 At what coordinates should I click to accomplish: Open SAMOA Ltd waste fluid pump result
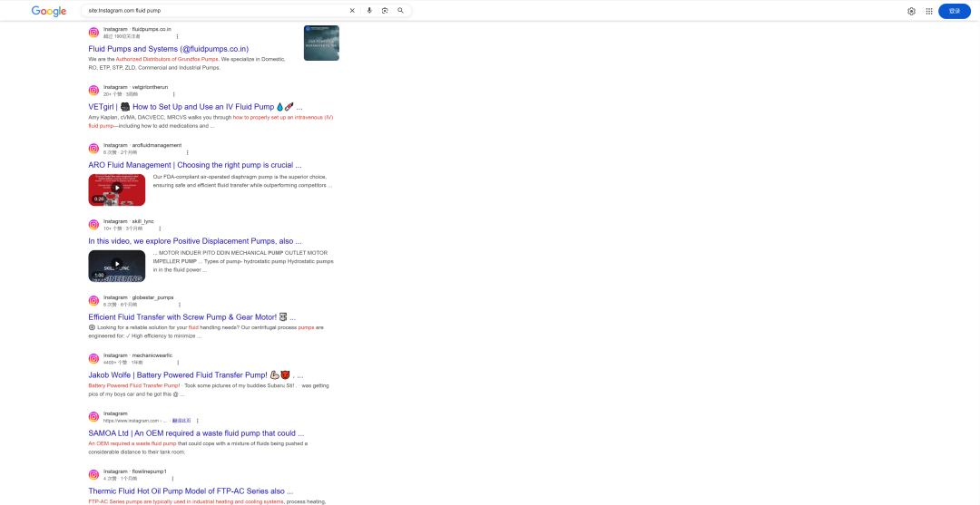pos(196,433)
